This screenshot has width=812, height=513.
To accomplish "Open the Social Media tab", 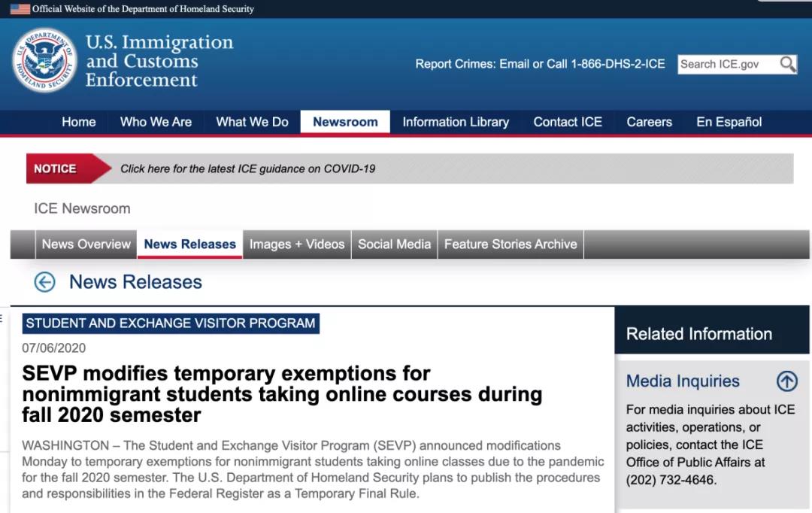I will point(394,244).
